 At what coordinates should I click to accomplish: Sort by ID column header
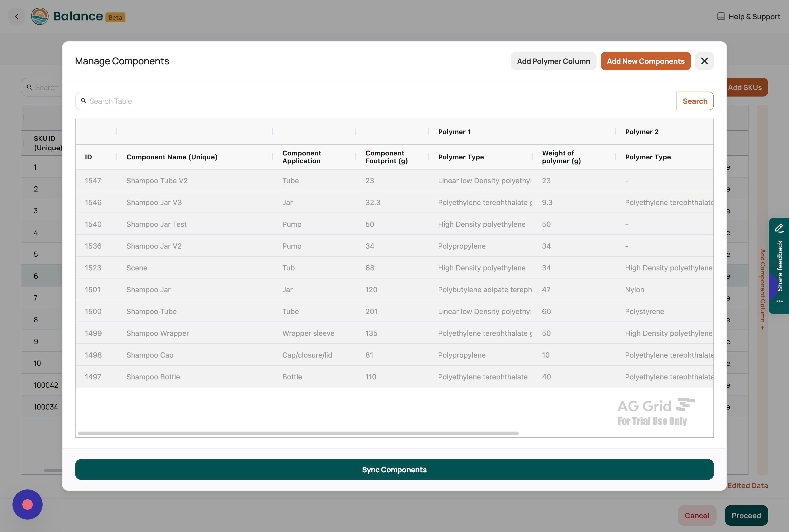click(x=88, y=157)
